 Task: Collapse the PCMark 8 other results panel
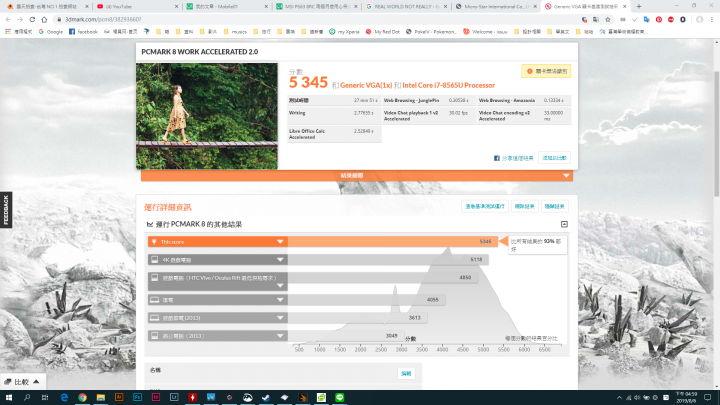[x=564, y=224]
